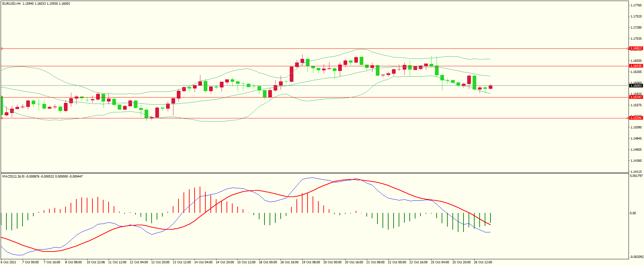Click the 1.14605 price scale value
This screenshot has height=266, width=644.
coord(636,150)
